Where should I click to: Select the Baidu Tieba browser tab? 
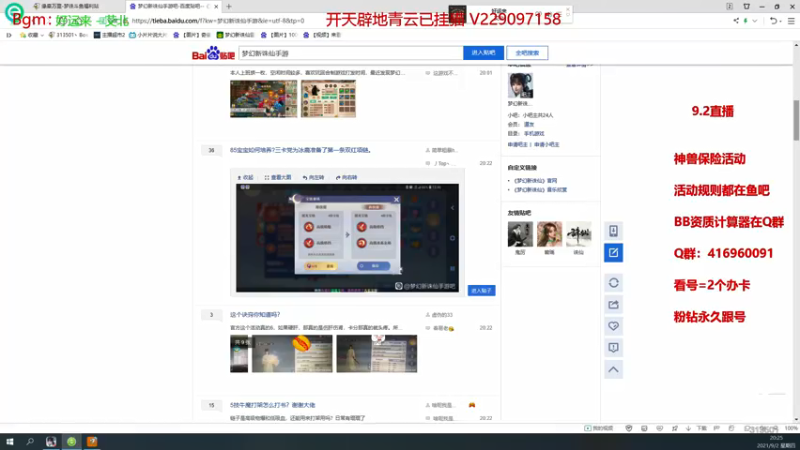pos(171,6)
